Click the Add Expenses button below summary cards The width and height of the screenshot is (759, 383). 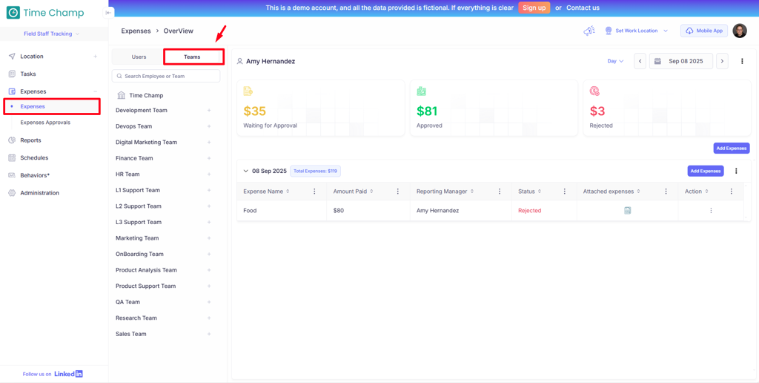pyautogui.click(x=731, y=148)
